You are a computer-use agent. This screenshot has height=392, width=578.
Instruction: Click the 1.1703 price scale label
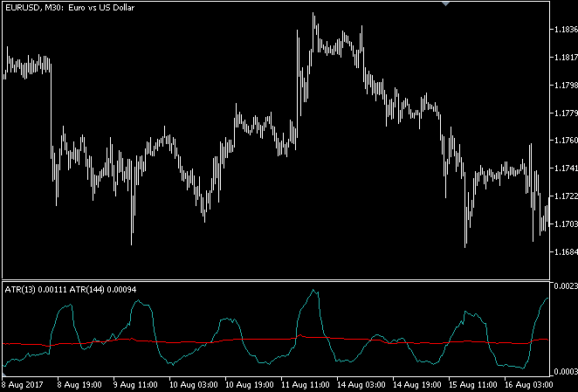(566, 224)
